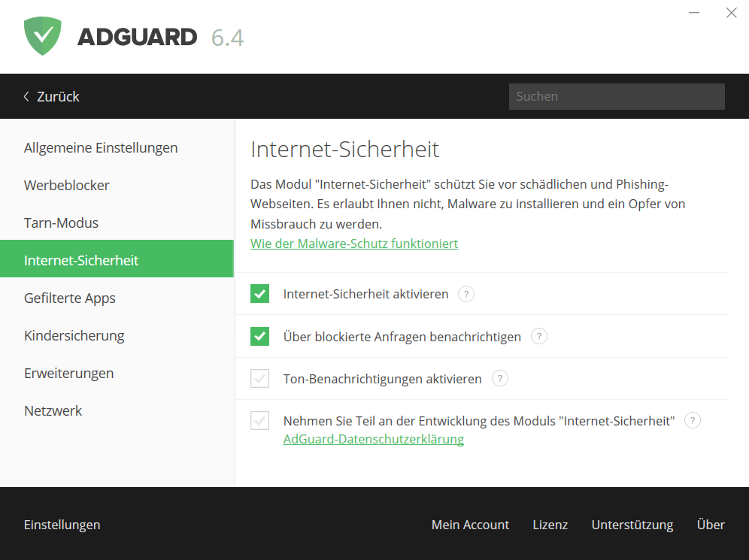This screenshot has height=560, width=749.
Task: Open Allgemeine Einstellungen in the sidebar
Action: point(101,147)
